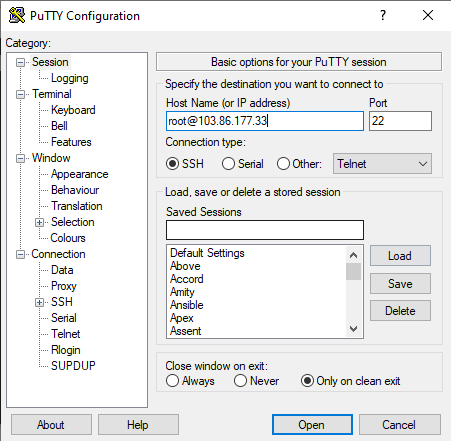This screenshot has height=441, width=451.
Task: Open the Connection category
Action: tap(58, 254)
